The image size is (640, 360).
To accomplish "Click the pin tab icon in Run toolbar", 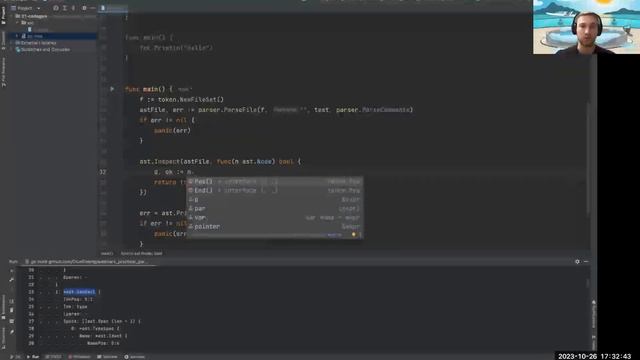I will click(11, 332).
